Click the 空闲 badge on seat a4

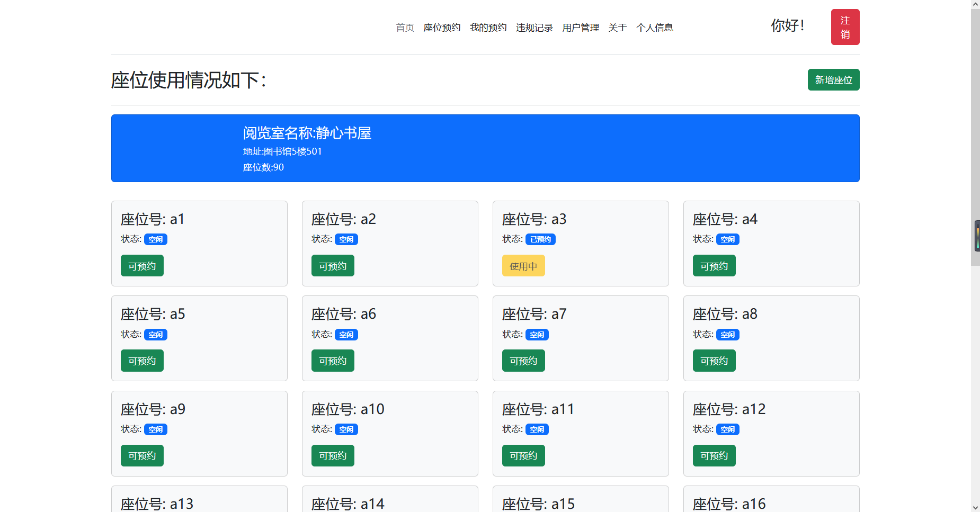click(x=728, y=239)
